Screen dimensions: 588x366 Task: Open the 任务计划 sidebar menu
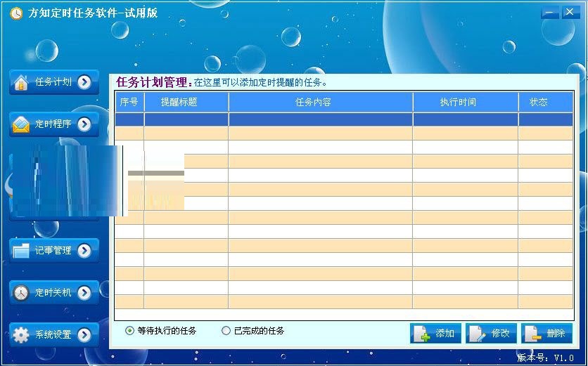click(x=54, y=81)
